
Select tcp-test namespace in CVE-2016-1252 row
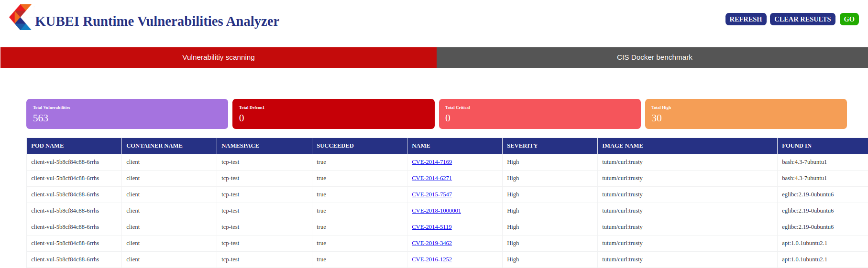tap(231, 259)
